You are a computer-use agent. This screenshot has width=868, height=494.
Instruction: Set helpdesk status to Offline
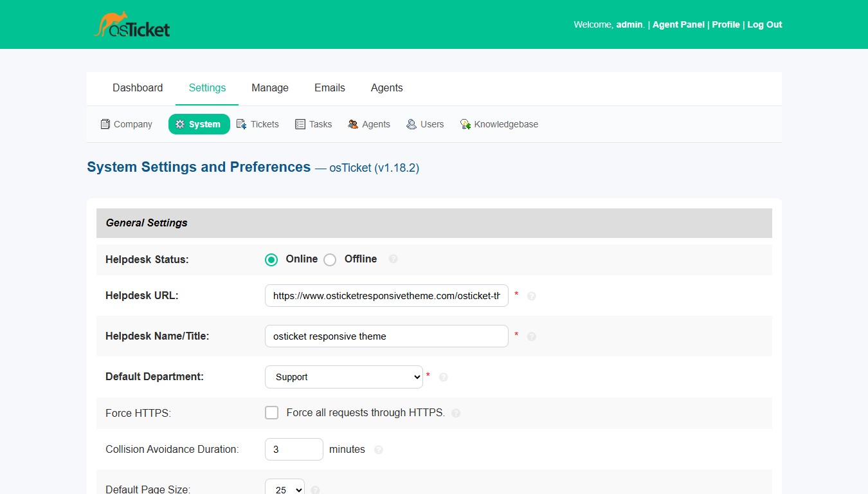click(330, 260)
